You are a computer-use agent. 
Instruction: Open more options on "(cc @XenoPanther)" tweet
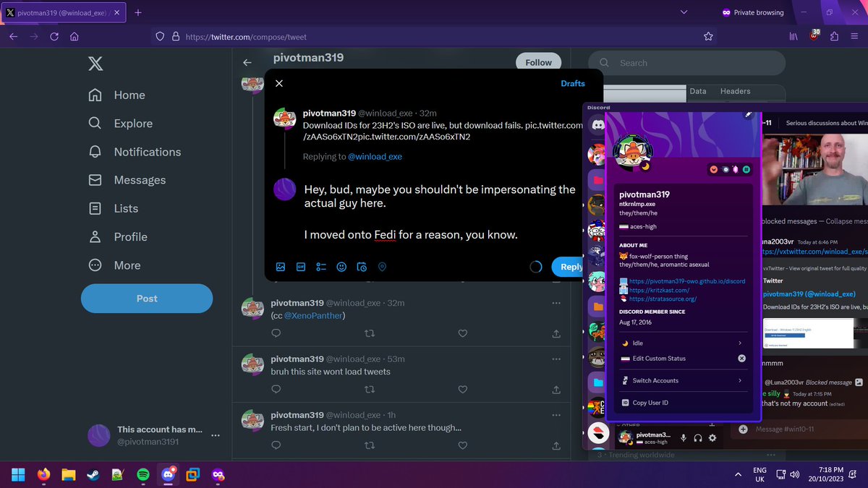pos(556,303)
